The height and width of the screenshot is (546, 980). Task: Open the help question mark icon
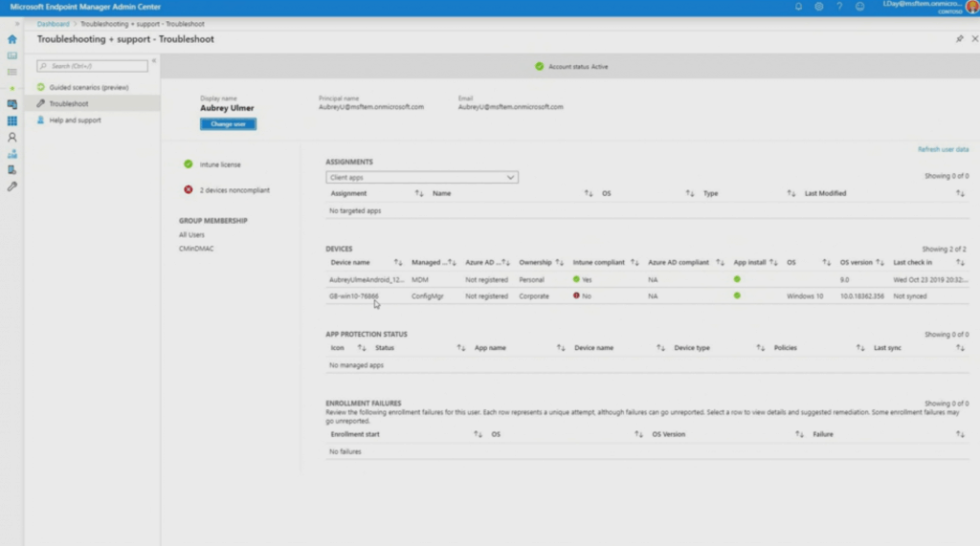pos(839,7)
